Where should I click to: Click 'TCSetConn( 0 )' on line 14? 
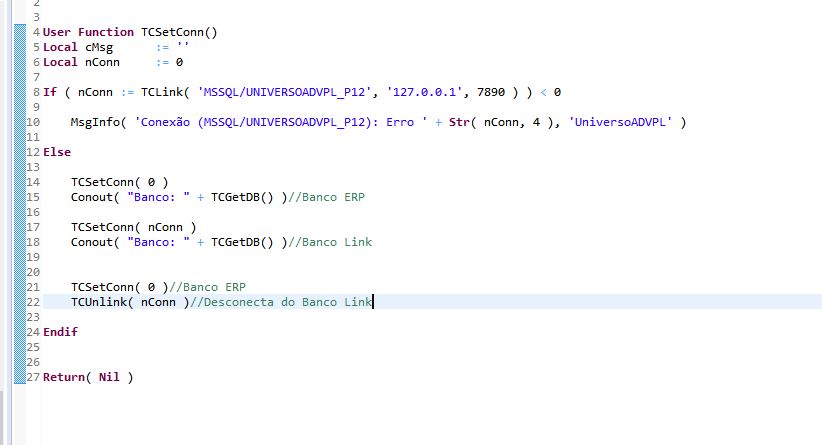point(120,182)
